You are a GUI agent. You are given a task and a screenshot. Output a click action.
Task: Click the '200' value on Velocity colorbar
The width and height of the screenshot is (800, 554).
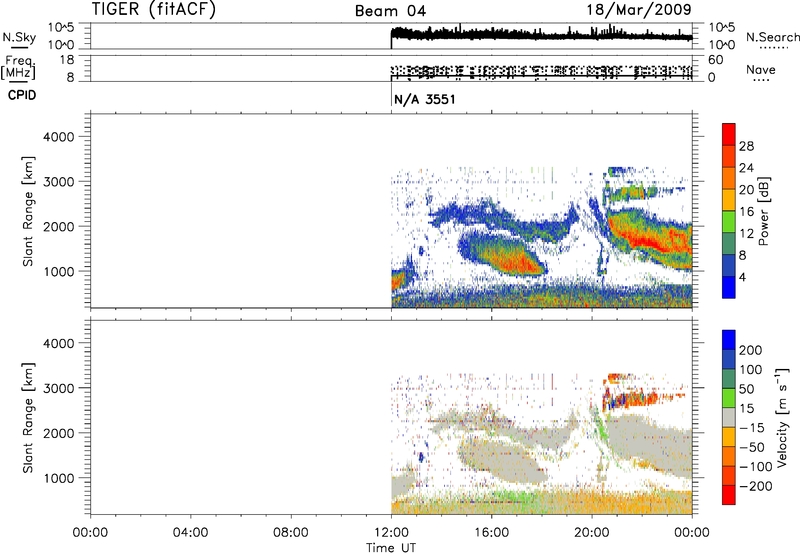tap(751, 350)
